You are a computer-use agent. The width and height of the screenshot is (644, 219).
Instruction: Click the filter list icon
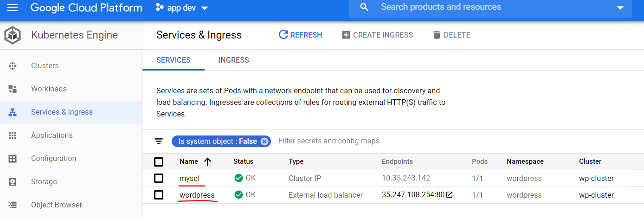[x=159, y=141]
